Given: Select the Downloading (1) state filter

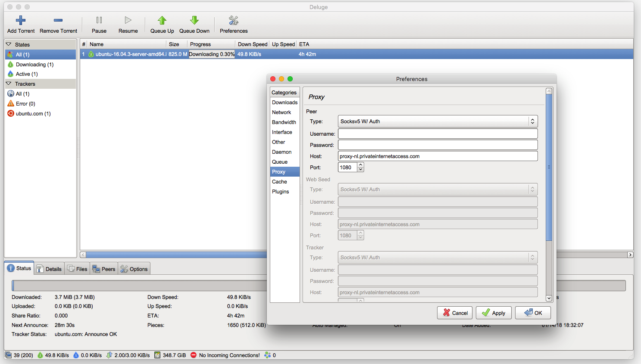Looking at the screenshot, I should [40, 65].
